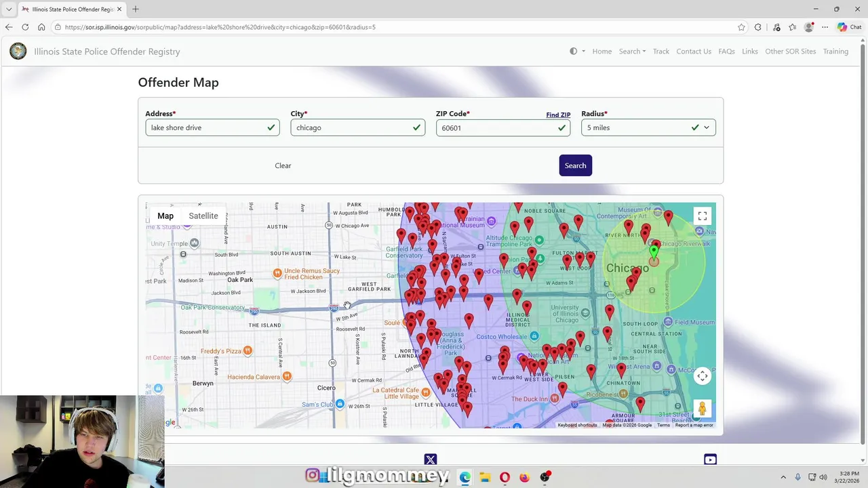This screenshot has height=488, width=868.
Task: Open Copilot Chat in the browser toolbar
Action: point(850,27)
